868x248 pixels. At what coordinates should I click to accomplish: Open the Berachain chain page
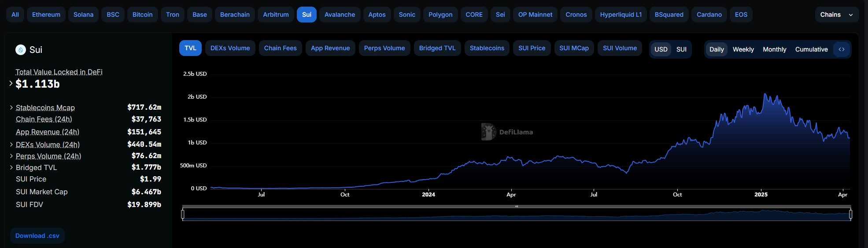[x=235, y=15]
